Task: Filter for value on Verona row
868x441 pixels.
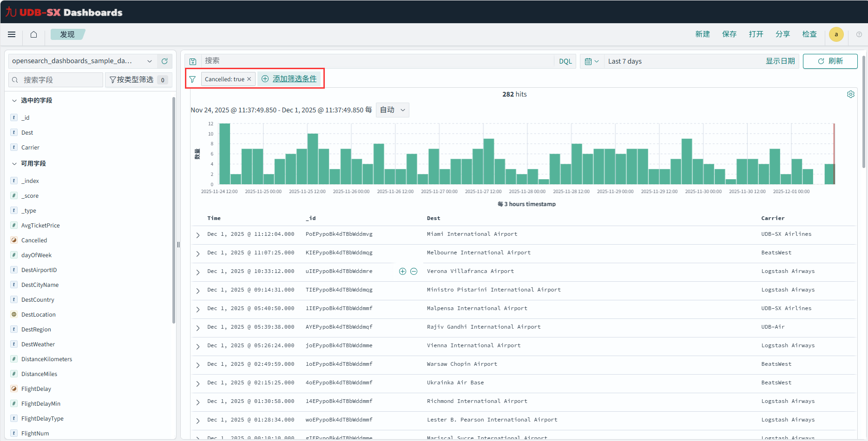Action: click(402, 272)
